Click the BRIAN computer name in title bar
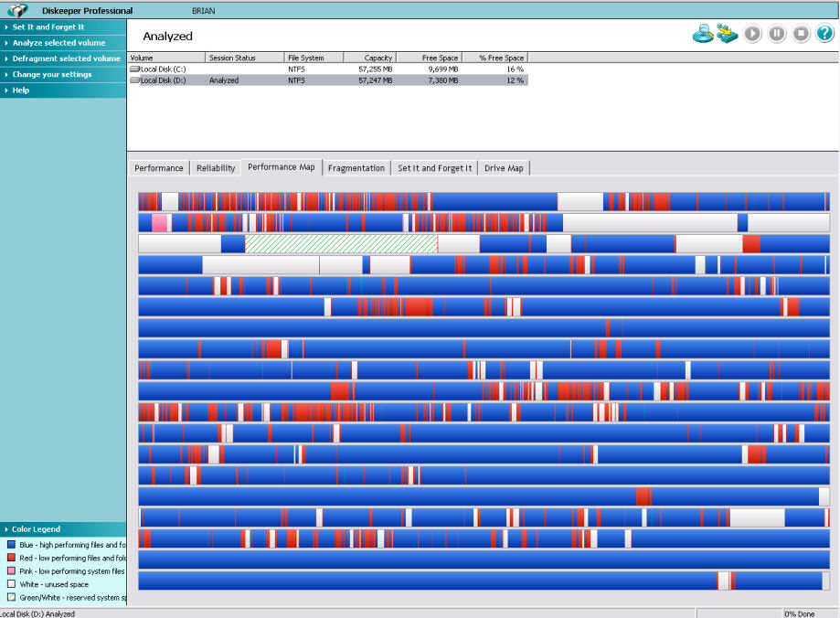This screenshot has width=840, height=618. [x=204, y=11]
